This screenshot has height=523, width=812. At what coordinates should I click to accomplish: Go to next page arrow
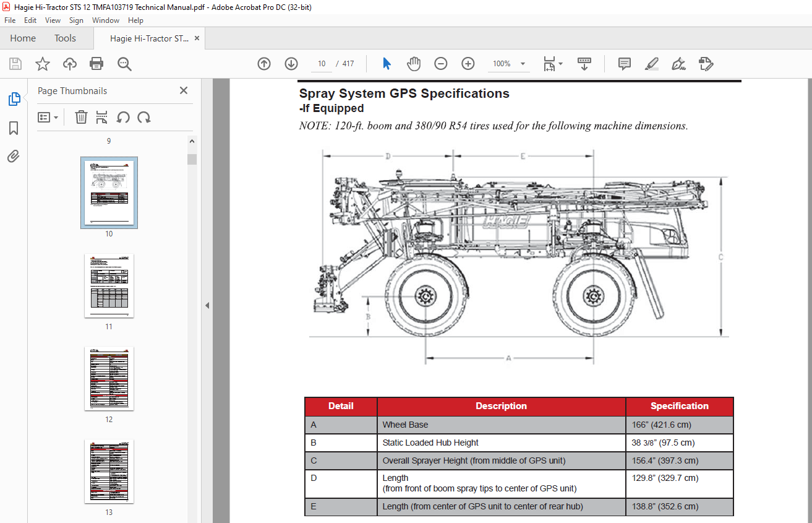[291, 64]
